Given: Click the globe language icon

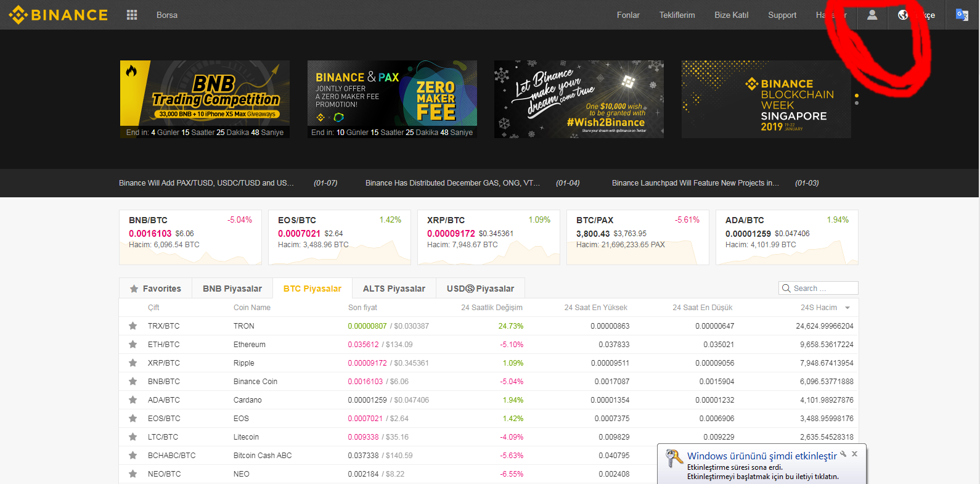Looking at the screenshot, I should pos(903,15).
